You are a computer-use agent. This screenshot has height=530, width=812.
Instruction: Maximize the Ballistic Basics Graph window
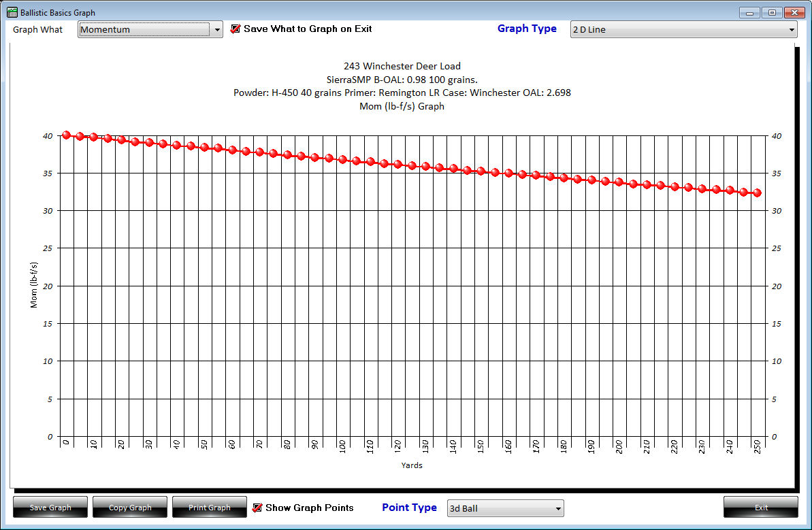[772, 12]
